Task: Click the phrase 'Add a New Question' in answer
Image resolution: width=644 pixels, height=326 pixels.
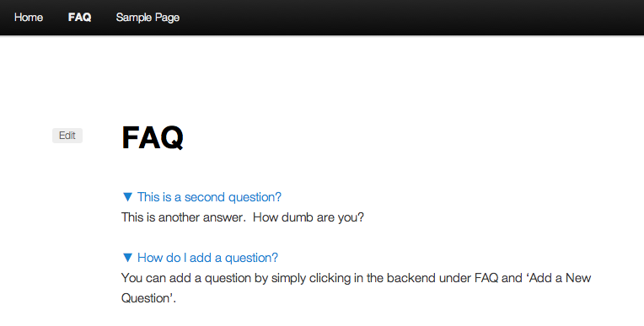Action: pyautogui.click(x=356, y=288)
